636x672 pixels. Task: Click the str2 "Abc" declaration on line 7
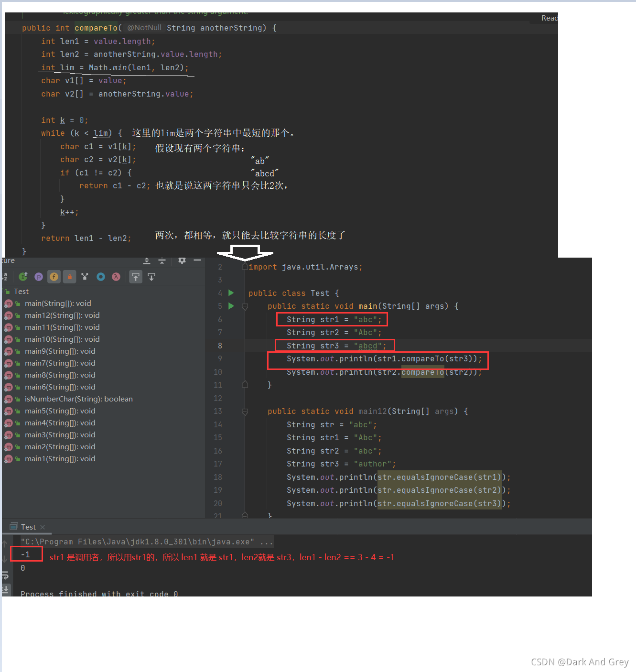pos(334,332)
